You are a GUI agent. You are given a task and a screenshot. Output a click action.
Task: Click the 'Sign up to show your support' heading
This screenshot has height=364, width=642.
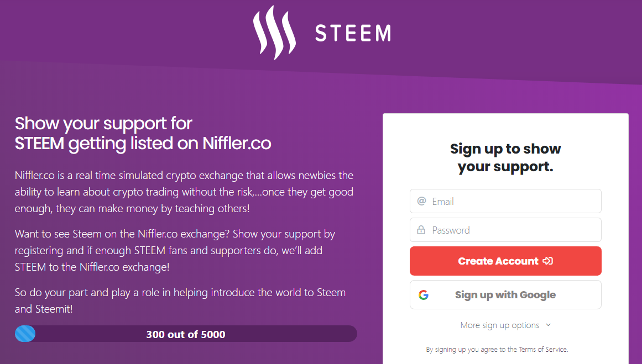pos(505,157)
